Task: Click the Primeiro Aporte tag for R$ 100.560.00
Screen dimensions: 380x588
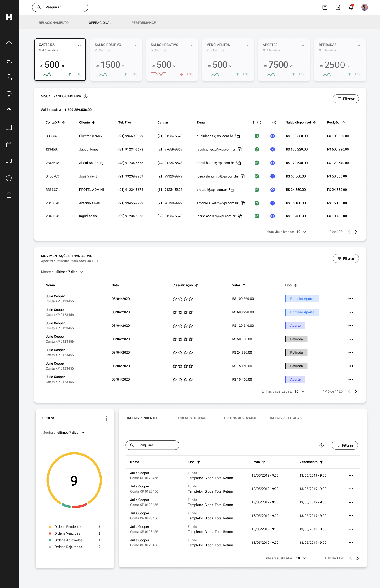Action: [302, 299]
